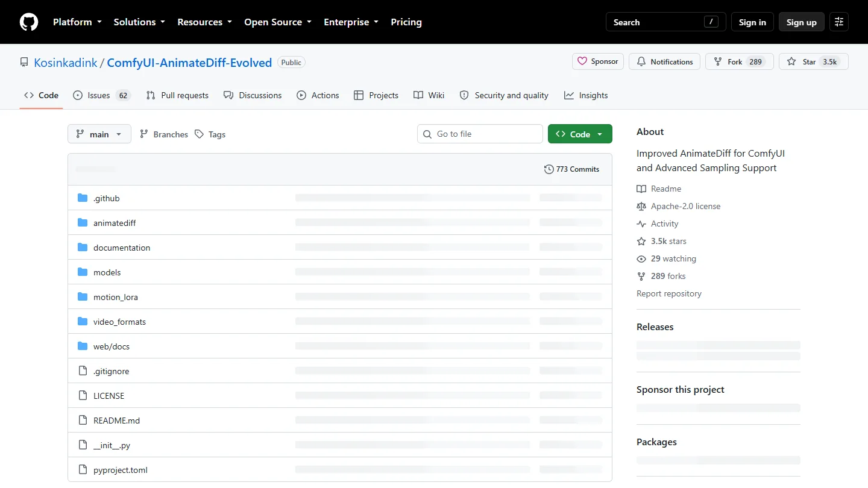Open the Packages heading link
Viewport: 868px width, 488px height.
656,442
